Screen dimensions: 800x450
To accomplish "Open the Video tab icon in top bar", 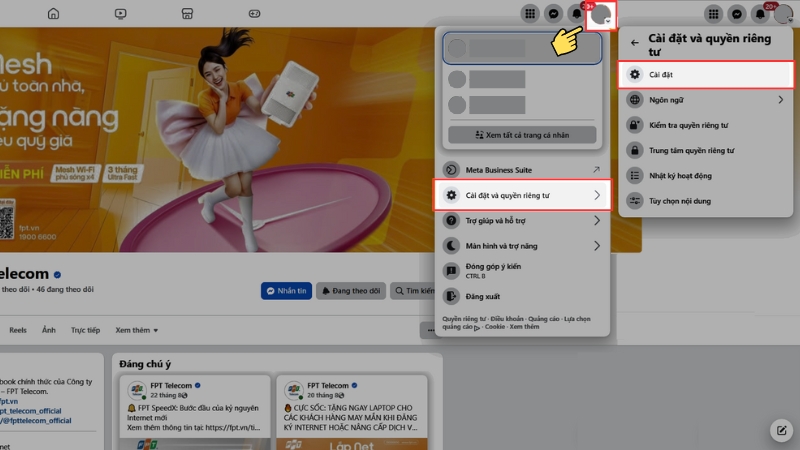I will click(120, 14).
